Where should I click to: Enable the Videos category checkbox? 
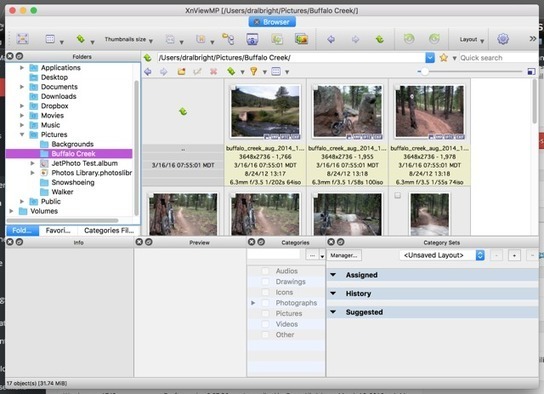point(265,324)
